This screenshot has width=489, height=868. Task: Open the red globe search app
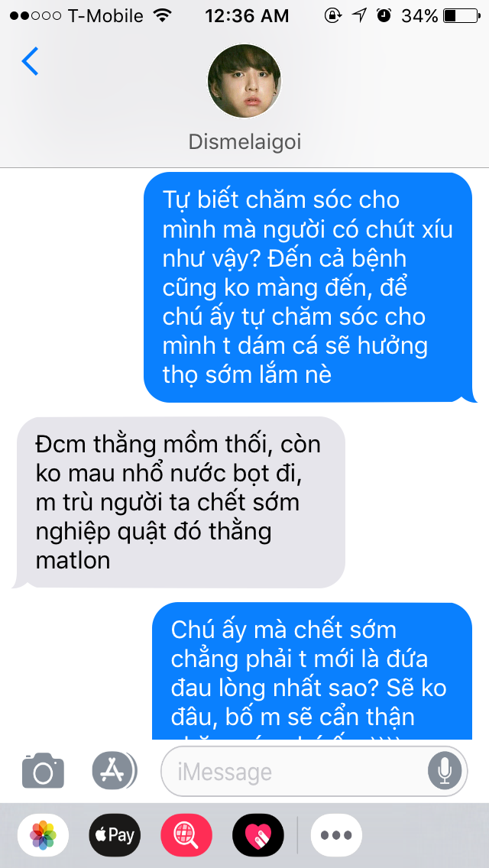(x=186, y=835)
